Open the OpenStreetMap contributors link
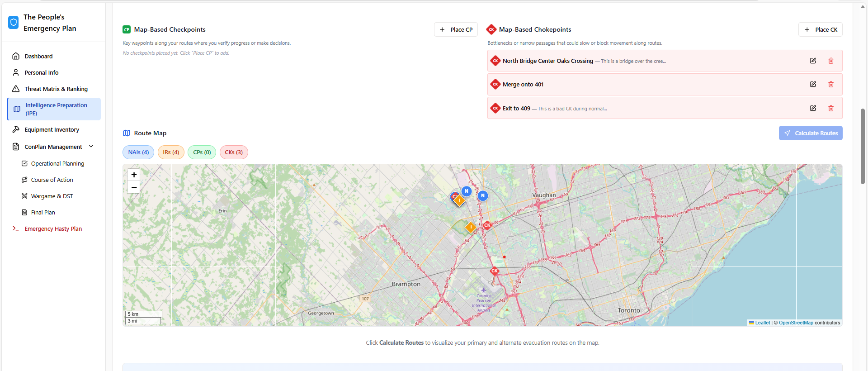868x371 pixels. click(x=796, y=323)
